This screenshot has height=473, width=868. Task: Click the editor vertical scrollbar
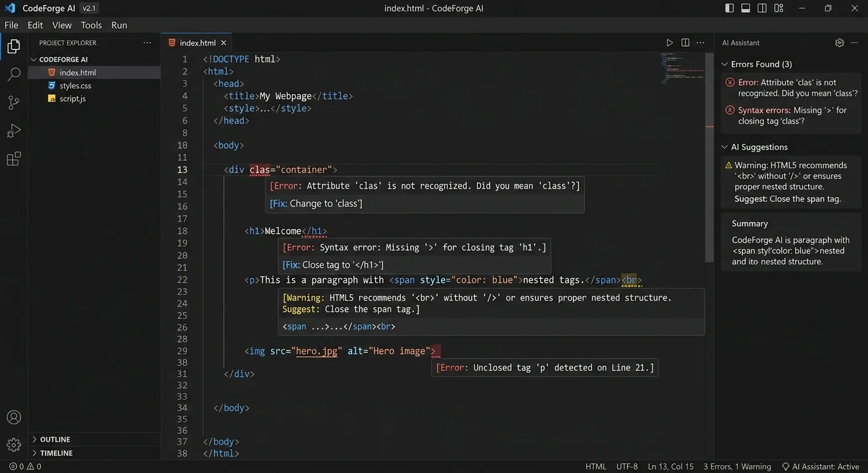(x=710, y=157)
